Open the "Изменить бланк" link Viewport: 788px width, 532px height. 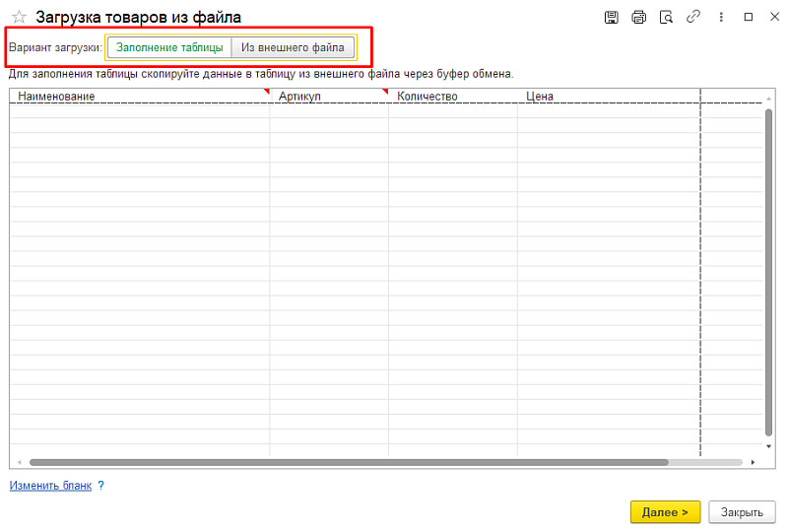pos(50,486)
